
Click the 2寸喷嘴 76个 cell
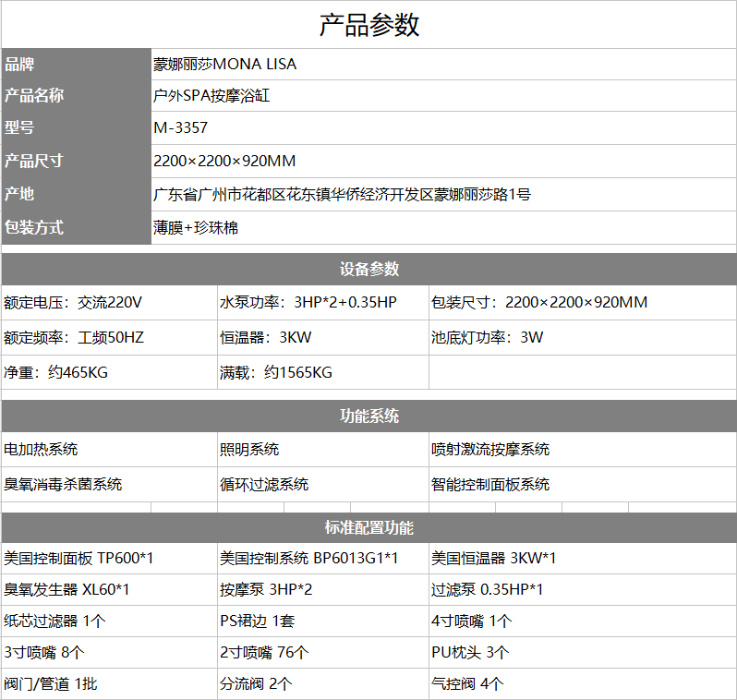[x=264, y=652]
